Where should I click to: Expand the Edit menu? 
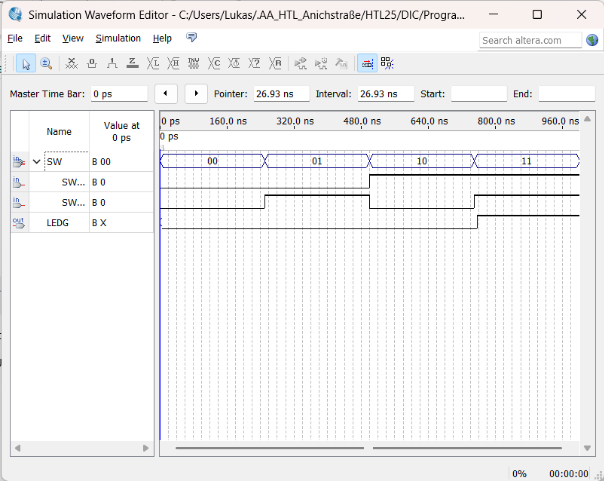(42, 38)
